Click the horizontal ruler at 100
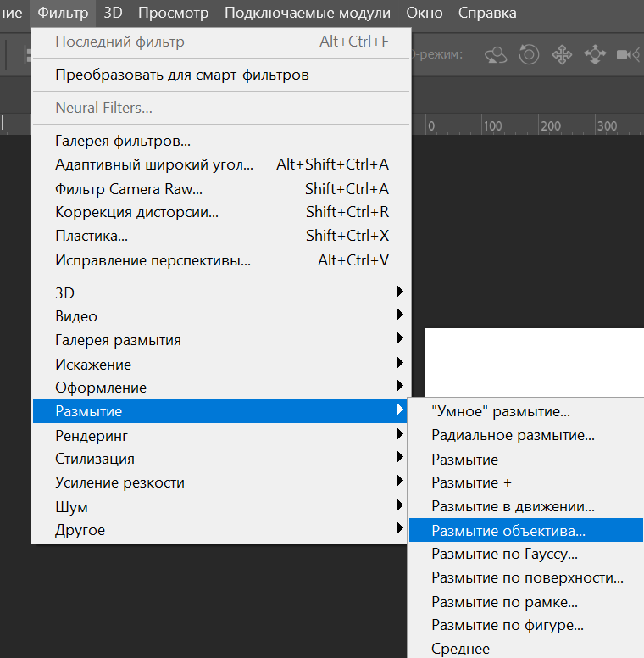 coord(492,125)
